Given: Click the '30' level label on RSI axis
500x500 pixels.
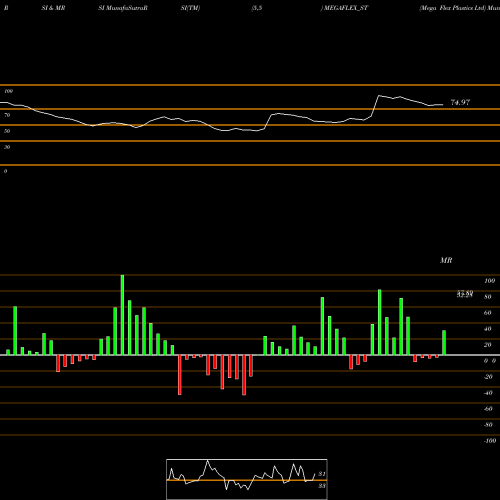Looking at the screenshot, I should 7,147.
